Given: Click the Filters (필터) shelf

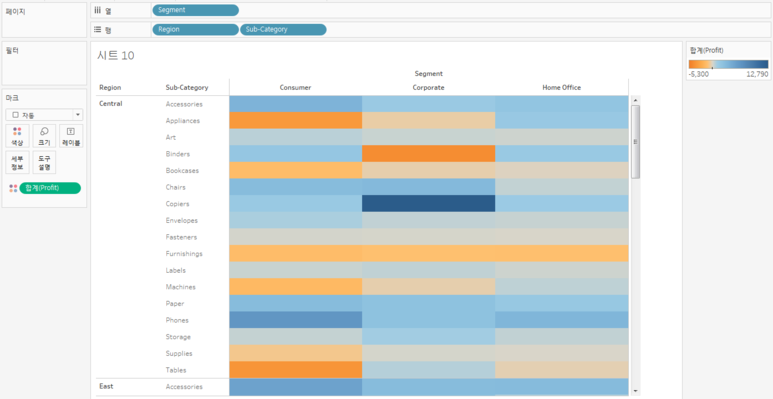Looking at the screenshot, I should click(x=44, y=64).
